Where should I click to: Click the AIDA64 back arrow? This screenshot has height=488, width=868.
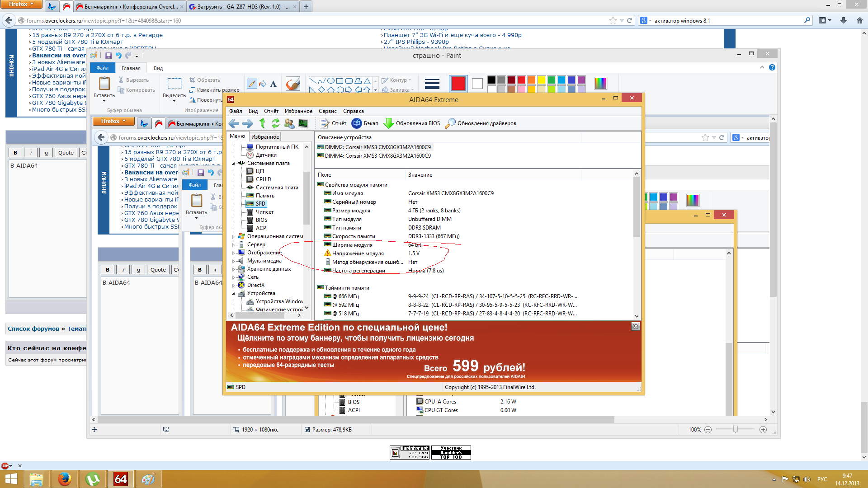(234, 123)
